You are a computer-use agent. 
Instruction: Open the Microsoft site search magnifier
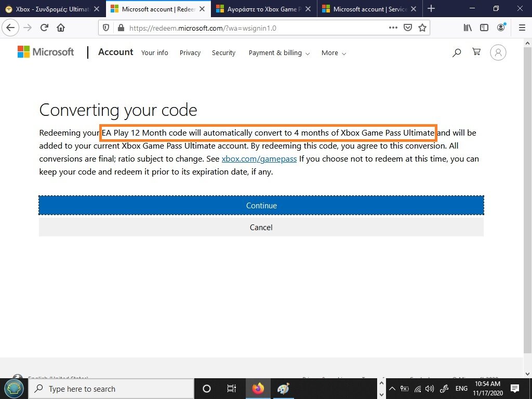point(457,52)
